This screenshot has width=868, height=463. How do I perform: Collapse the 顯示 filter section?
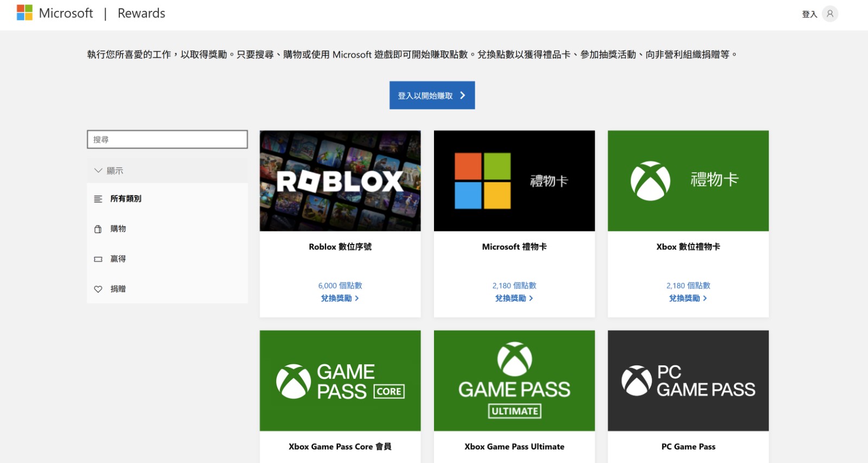[167, 170]
